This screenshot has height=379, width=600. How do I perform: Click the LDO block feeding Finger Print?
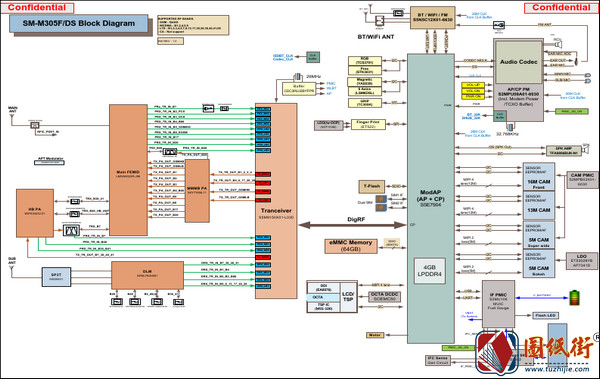(328, 125)
